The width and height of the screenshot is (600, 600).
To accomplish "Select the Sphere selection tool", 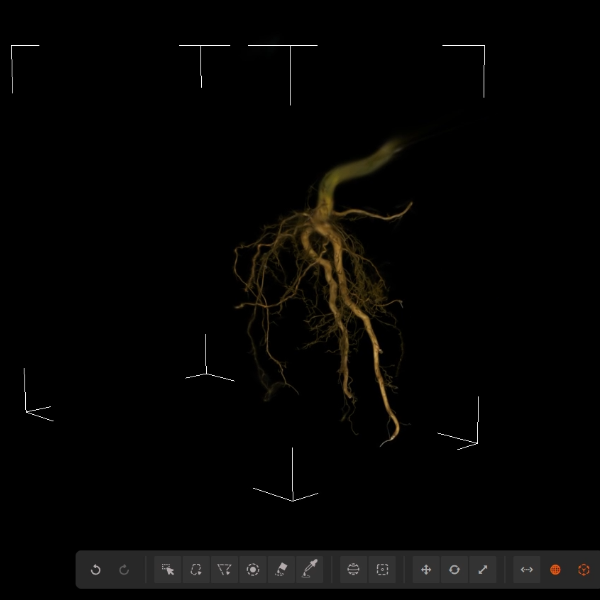I will [x=353, y=569].
